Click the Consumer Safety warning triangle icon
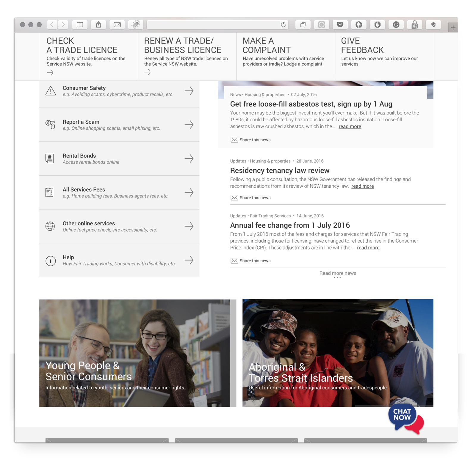This screenshot has height=458, width=476. click(51, 91)
